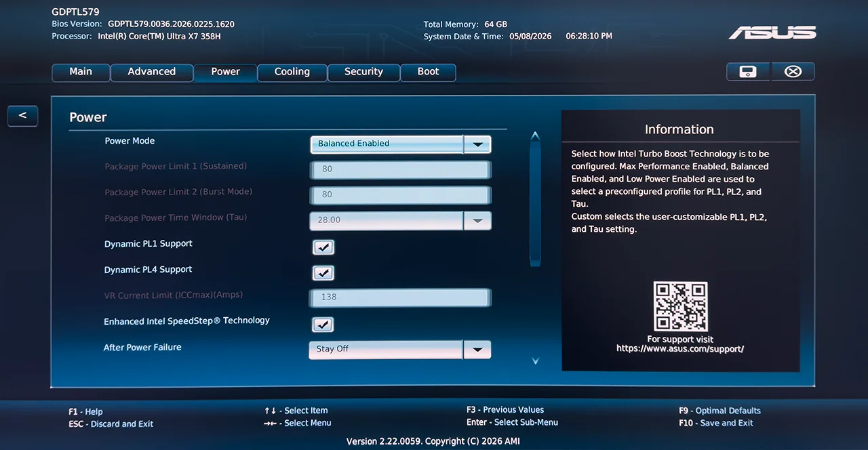The width and height of the screenshot is (868, 450).
Task: Click F3 - Previous Values
Action: tap(505, 410)
